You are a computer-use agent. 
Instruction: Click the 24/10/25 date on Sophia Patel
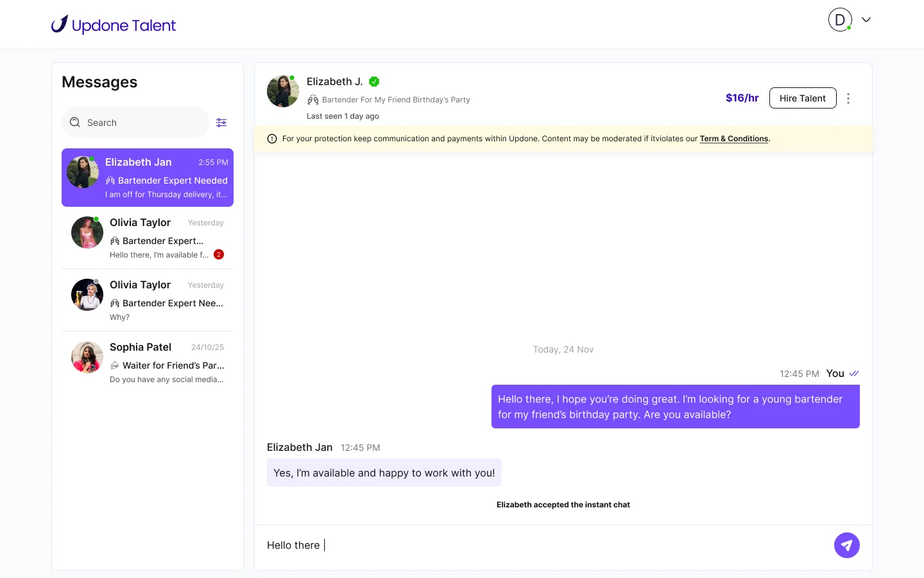tap(207, 347)
